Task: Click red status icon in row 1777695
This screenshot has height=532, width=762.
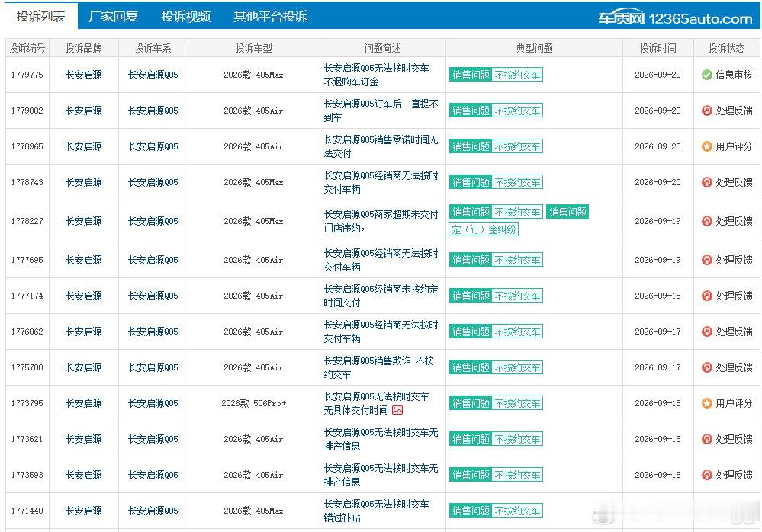Action: (x=706, y=260)
